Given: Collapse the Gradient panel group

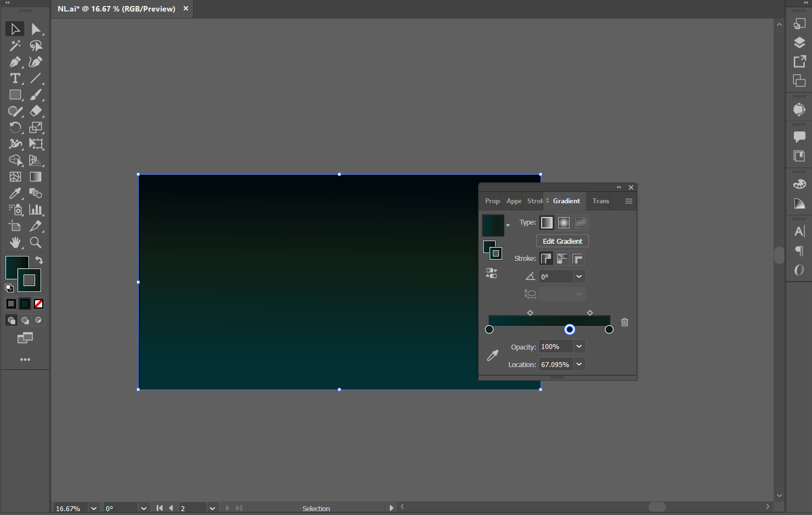Looking at the screenshot, I should tap(619, 187).
